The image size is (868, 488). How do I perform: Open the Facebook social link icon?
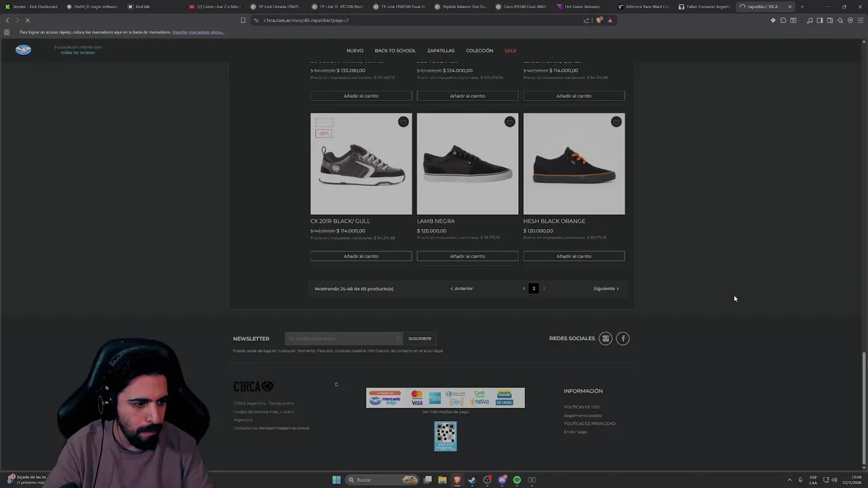pyautogui.click(x=623, y=338)
